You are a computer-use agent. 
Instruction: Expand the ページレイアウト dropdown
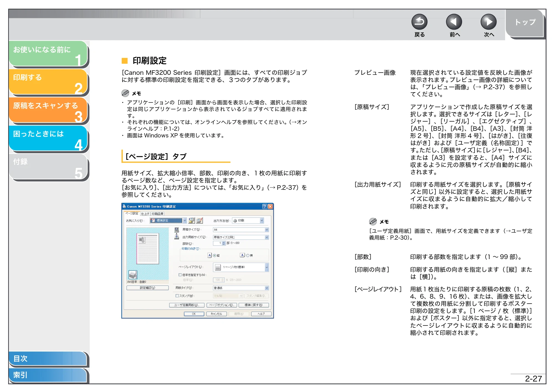(267, 267)
